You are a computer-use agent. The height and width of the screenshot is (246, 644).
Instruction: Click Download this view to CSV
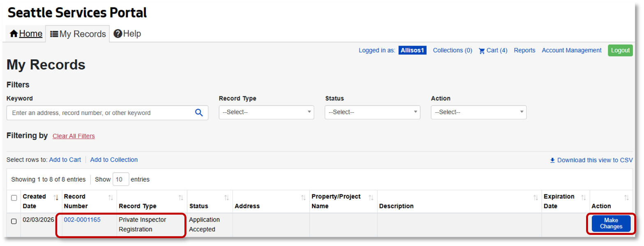591,160
